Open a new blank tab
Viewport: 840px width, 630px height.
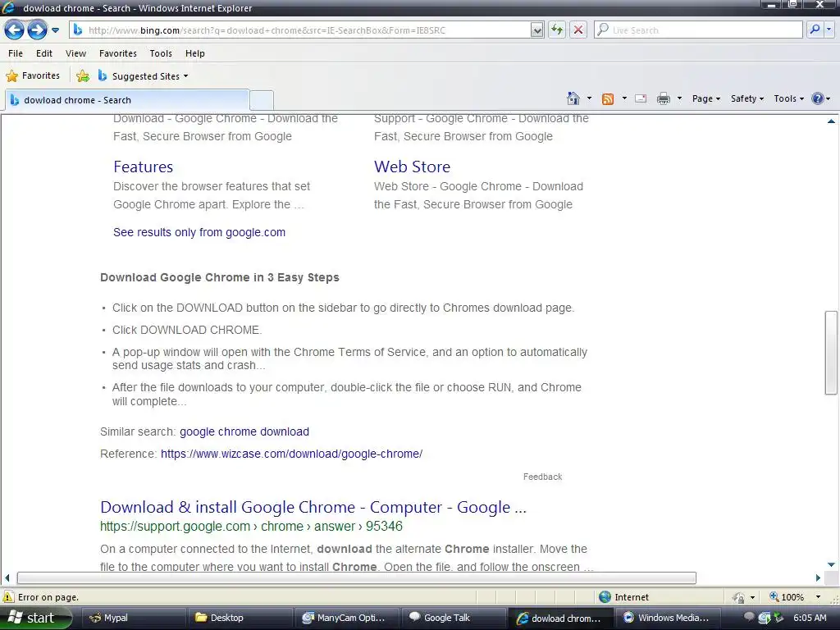262,100
